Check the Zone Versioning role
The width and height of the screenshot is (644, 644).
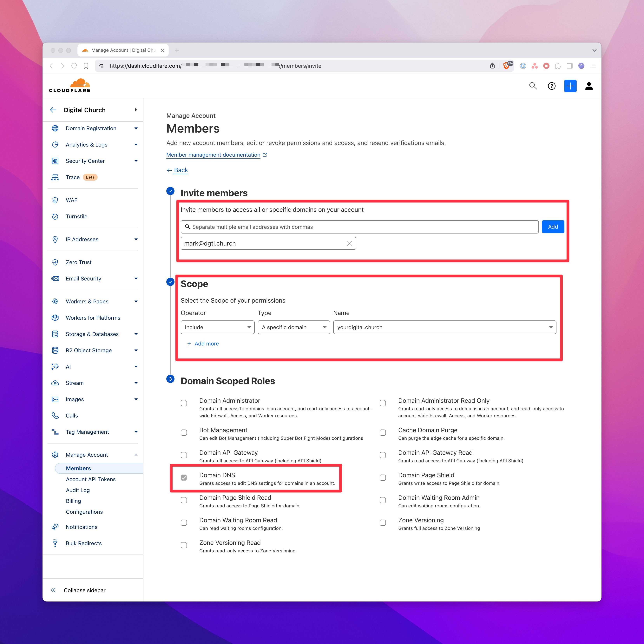[383, 523]
